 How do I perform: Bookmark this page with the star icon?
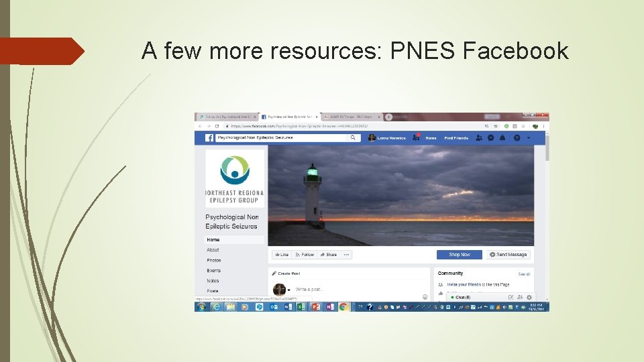(x=496, y=127)
